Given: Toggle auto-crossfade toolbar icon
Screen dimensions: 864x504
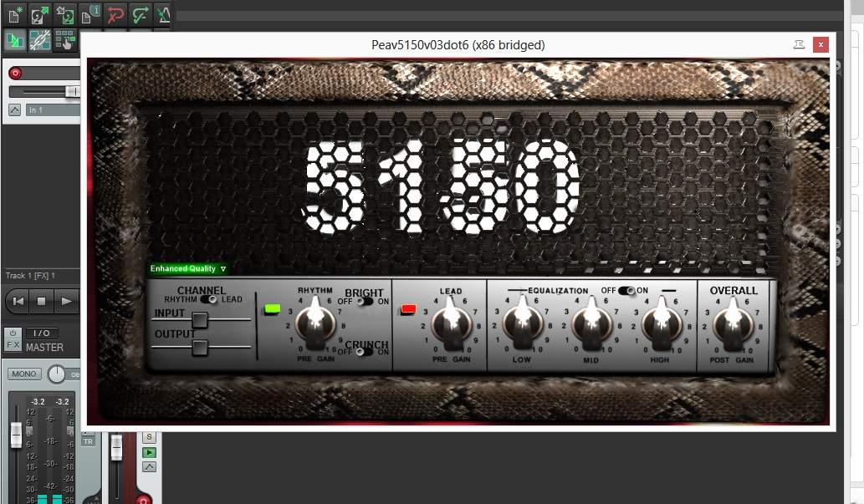Looking at the screenshot, I should (x=14, y=40).
